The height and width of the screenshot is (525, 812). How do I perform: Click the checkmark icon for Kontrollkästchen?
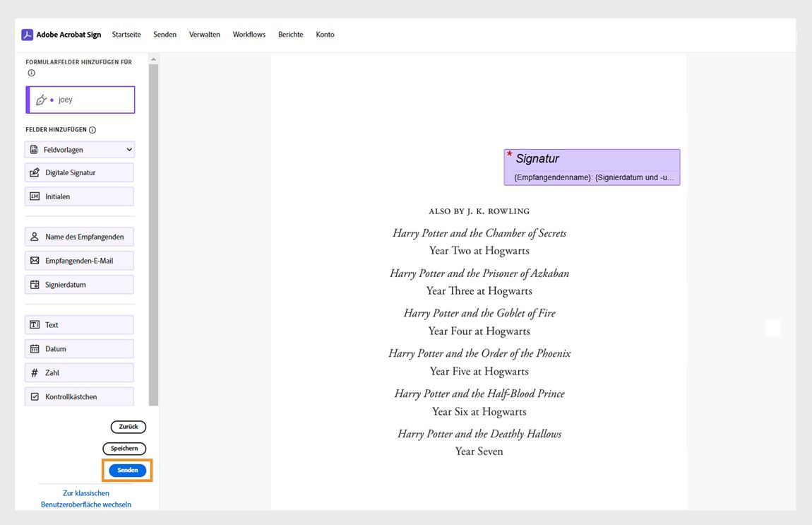35,396
